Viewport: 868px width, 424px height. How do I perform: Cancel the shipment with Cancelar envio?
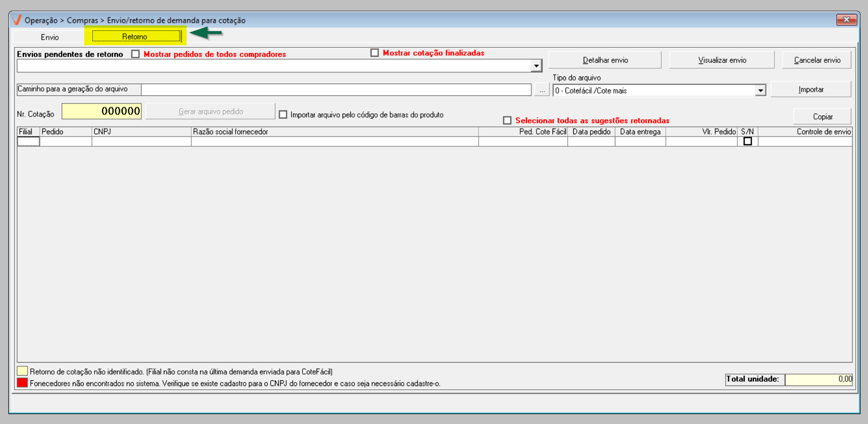click(x=817, y=60)
